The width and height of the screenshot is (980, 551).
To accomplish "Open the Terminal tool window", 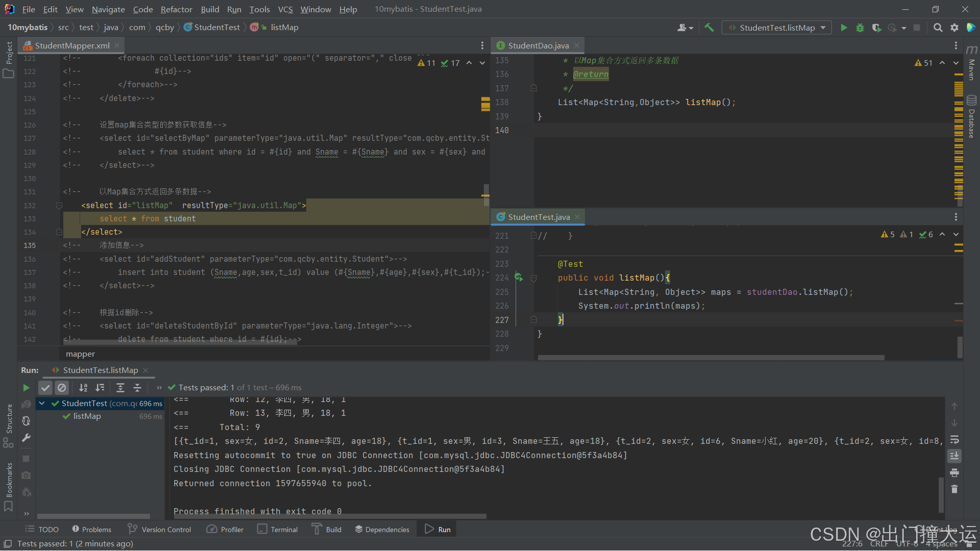I will tap(278, 530).
